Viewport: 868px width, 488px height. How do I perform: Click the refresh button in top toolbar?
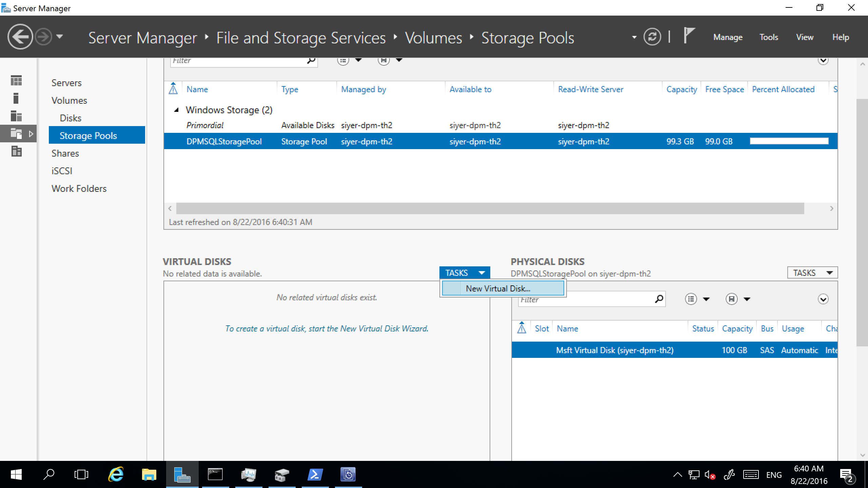pyautogui.click(x=654, y=37)
